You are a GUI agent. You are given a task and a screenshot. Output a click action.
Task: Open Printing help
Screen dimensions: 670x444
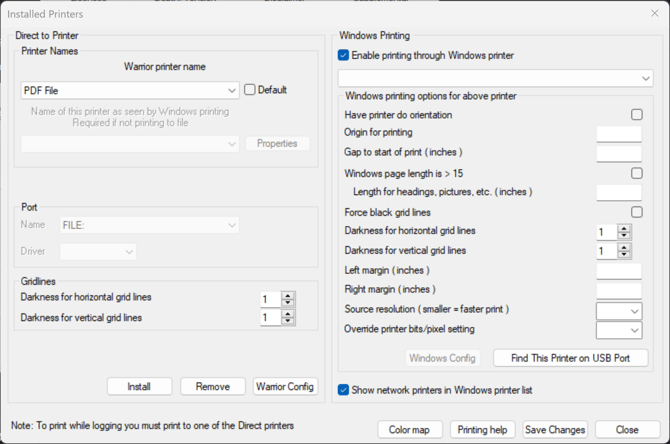tap(482, 429)
